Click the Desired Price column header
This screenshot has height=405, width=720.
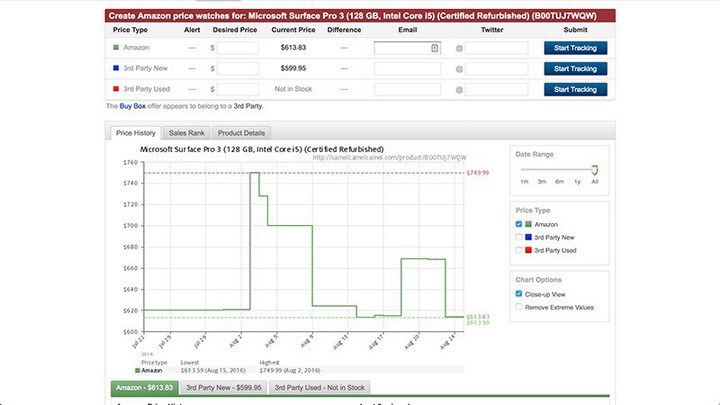coord(235,30)
